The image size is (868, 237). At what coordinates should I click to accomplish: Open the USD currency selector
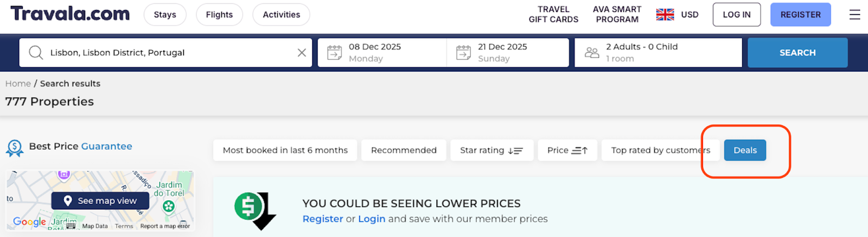690,15
